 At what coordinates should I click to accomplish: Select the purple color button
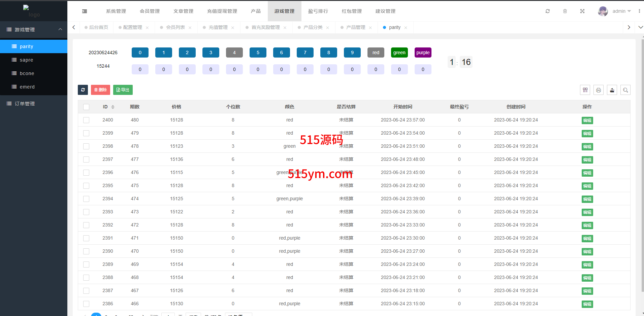coord(423,52)
